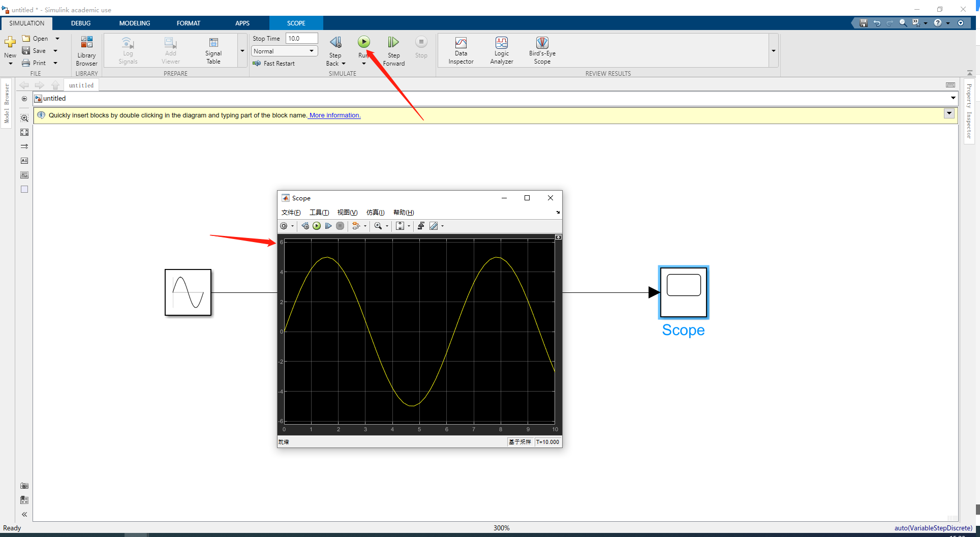Edit the Stop Time value field

[x=301, y=38]
